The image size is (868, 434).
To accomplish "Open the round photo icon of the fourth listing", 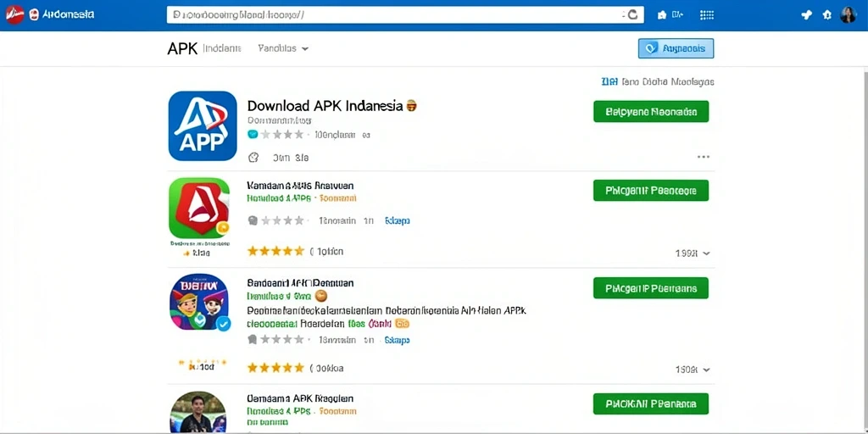I will pyautogui.click(x=198, y=413).
